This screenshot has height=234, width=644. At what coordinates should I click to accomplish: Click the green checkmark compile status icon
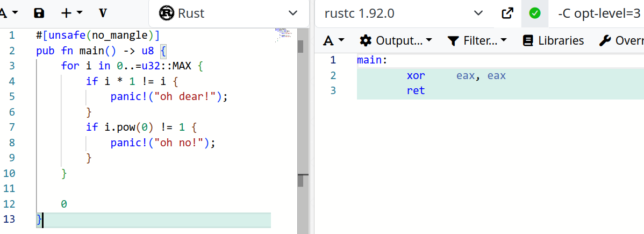tap(534, 13)
